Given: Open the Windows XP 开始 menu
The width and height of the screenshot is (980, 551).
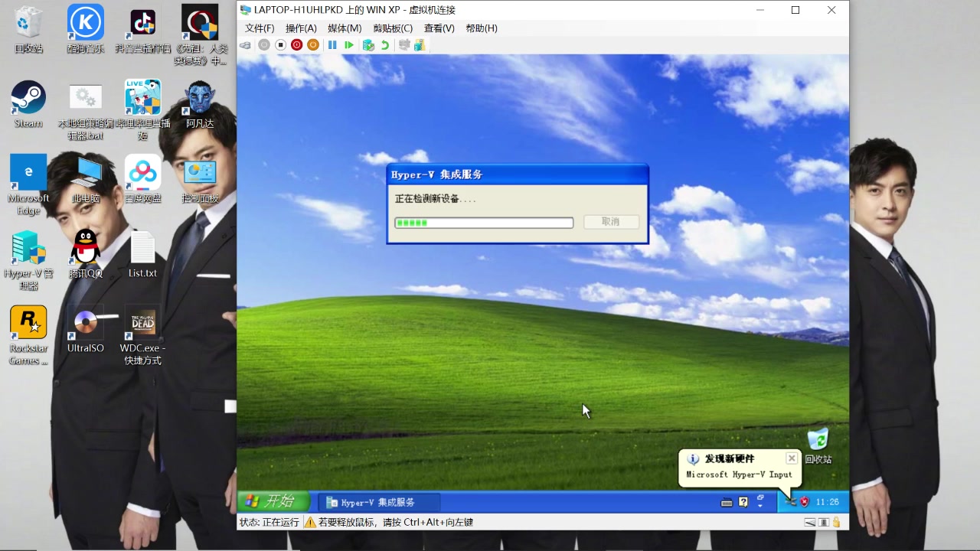Looking at the screenshot, I should pyautogui.click(x=273, y=501).
